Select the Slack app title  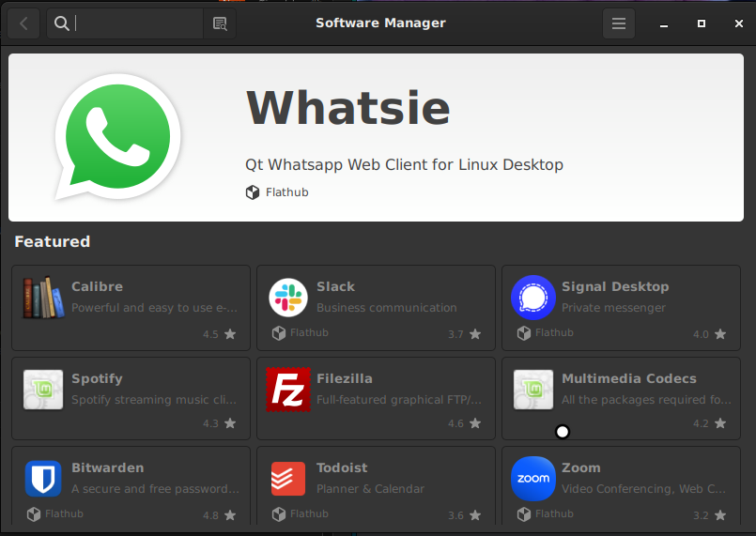coord(335,286)
